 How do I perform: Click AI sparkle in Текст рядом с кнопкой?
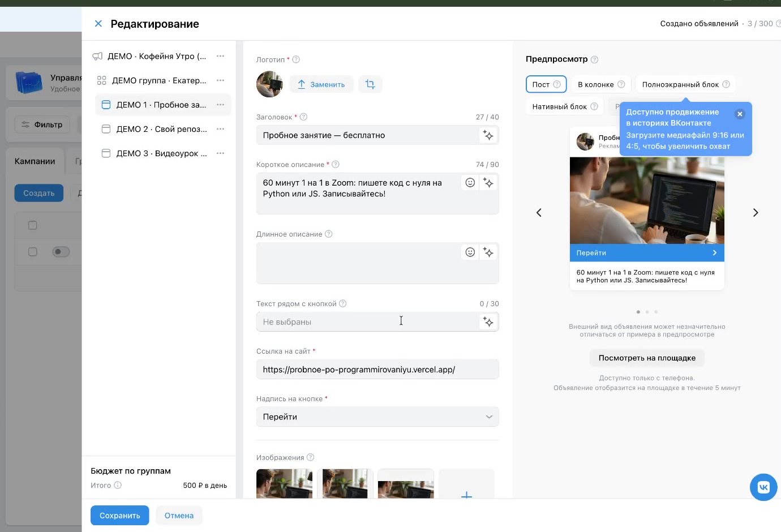coord(488,322)
